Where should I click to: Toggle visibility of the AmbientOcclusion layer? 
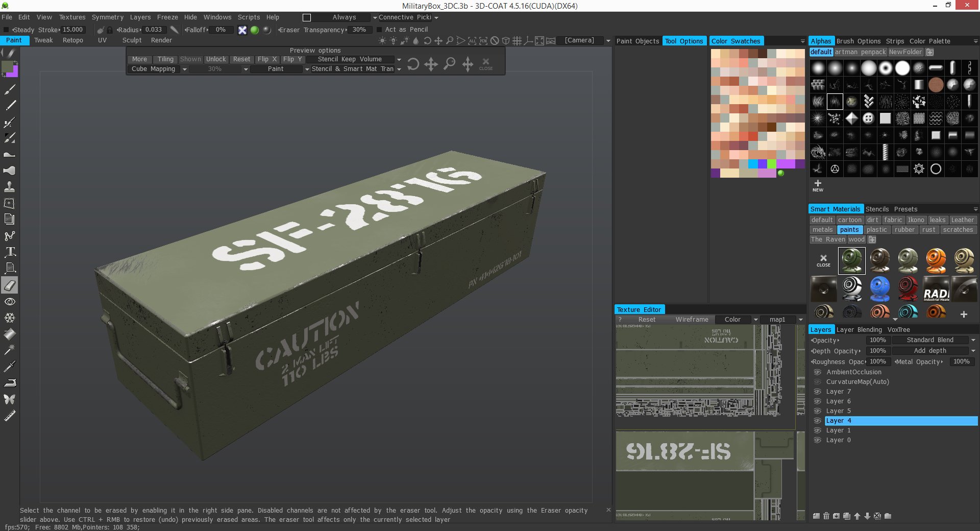[x=817, y=372]
